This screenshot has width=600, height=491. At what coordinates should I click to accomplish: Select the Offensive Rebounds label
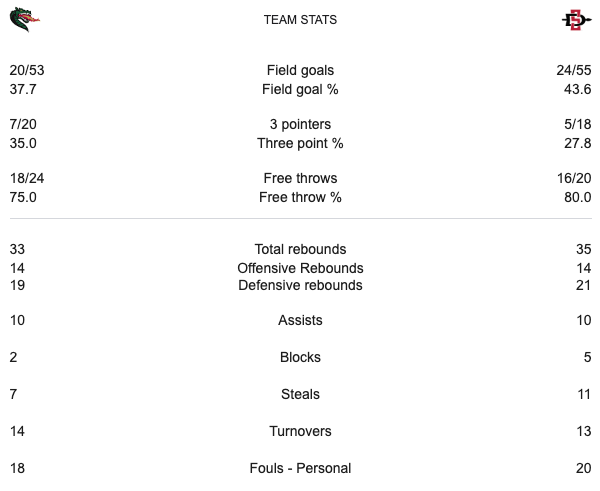tap(300, 268)
